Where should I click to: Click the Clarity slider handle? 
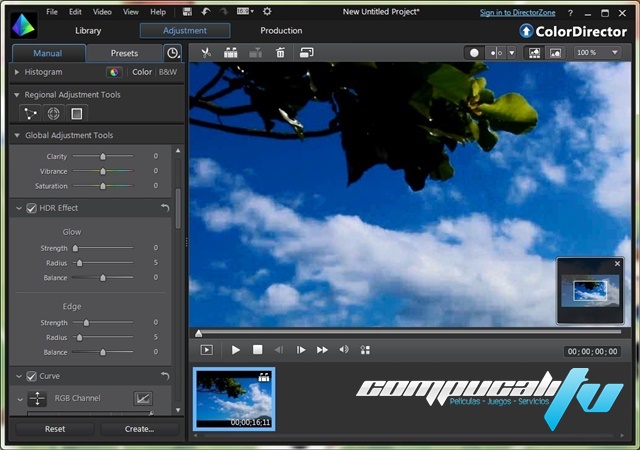[x=103, y=156]
